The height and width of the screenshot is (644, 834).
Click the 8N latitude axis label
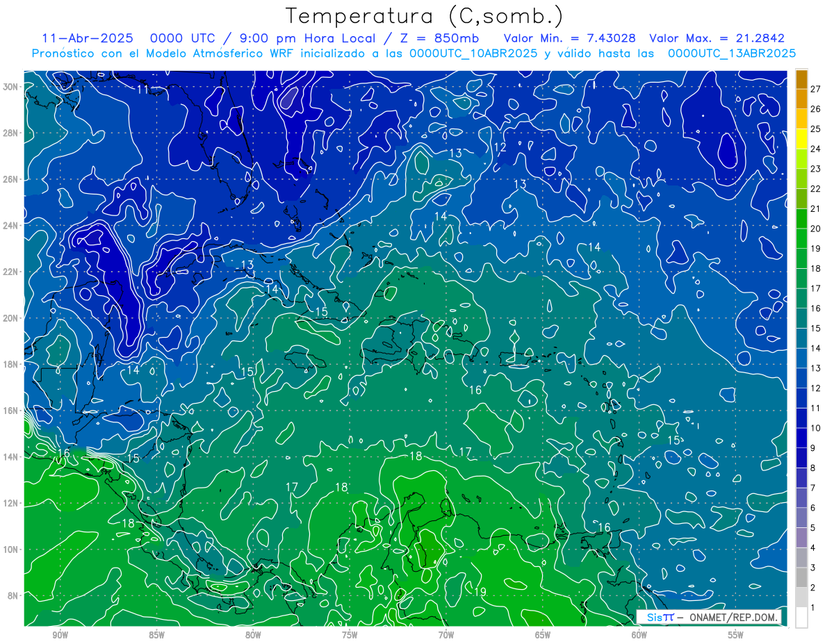click(x=13, y=595)
